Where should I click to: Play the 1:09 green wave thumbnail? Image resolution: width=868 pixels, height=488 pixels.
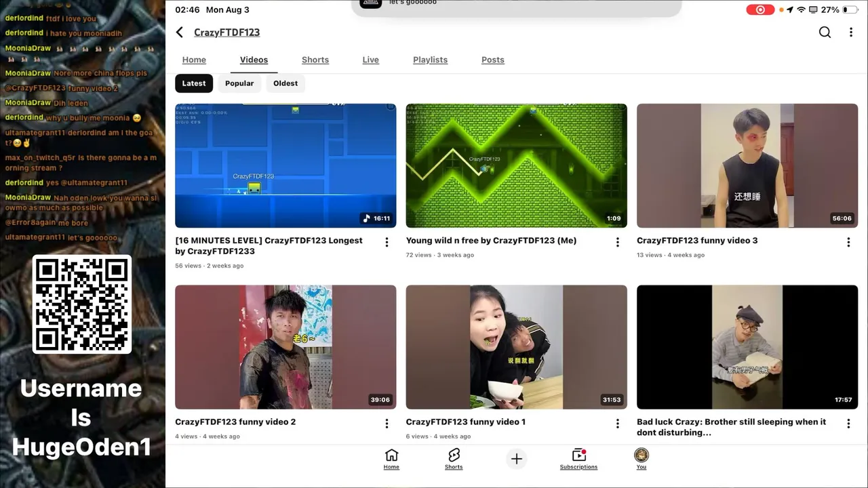pos(516,165)
